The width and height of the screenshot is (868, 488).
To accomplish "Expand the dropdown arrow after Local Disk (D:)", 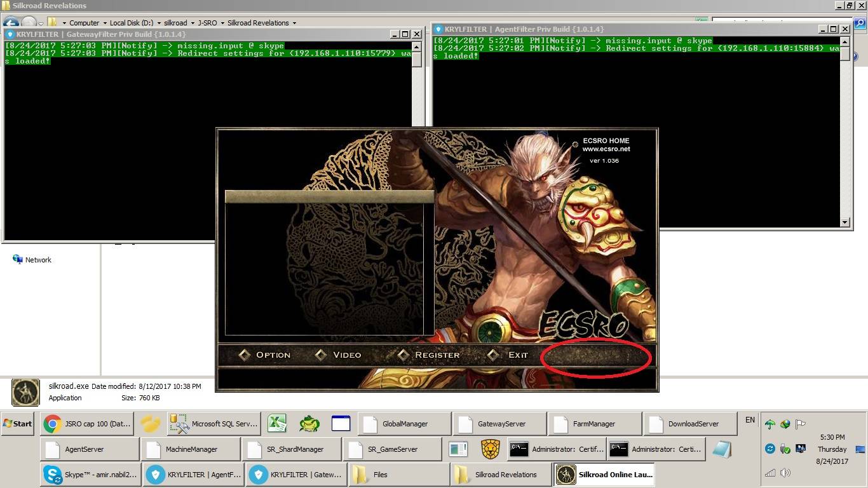I will click(158, 23).
